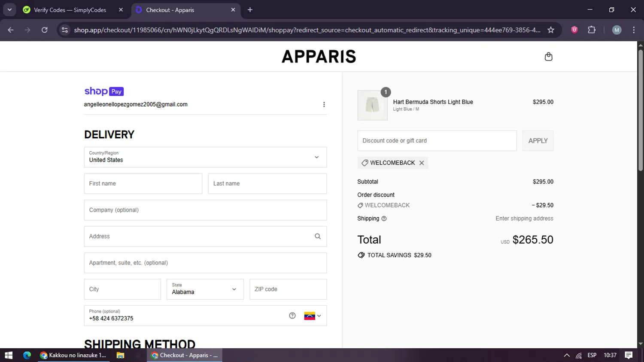
Task: Open the uBlock shield extension icon
Action: click(574, 30)
